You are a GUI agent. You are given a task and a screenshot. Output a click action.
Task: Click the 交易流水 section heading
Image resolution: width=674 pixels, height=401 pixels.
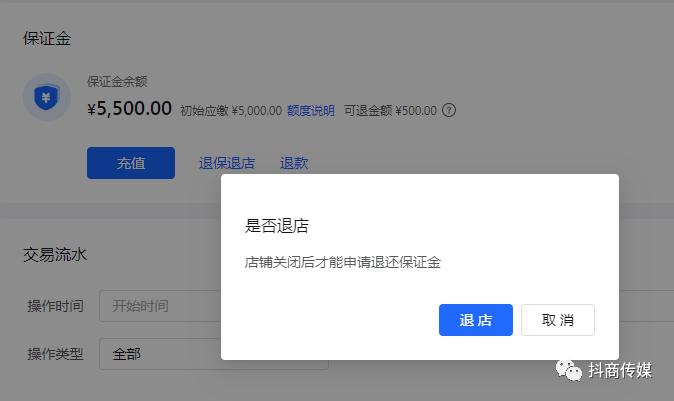[x=55, y=254]
